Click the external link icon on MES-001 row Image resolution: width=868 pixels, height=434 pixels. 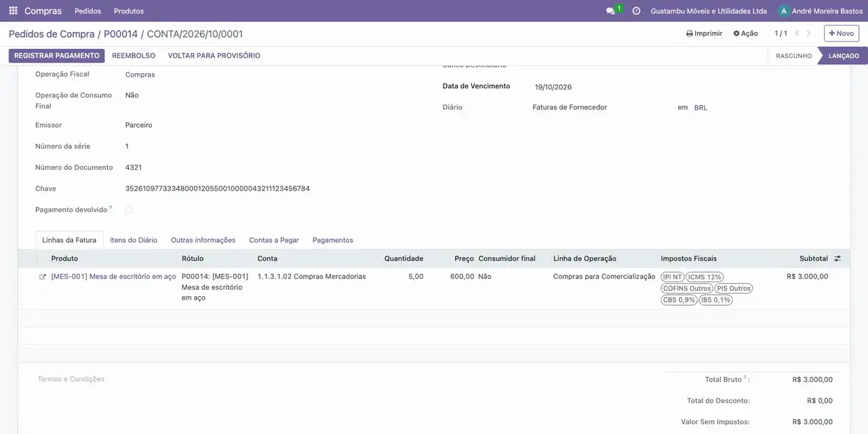pyautogui.click(x=43, y=277)
